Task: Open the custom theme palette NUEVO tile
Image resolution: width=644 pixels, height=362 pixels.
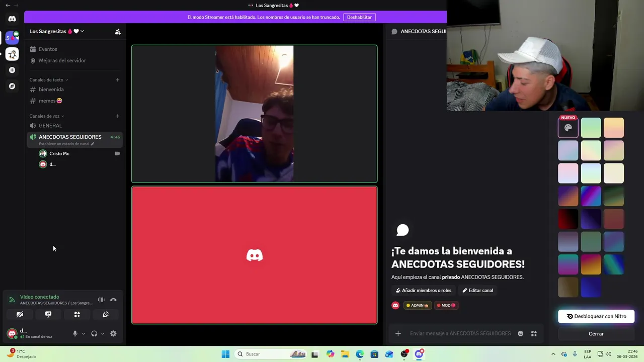Action: pyautogui.click(x=568, y=128)
